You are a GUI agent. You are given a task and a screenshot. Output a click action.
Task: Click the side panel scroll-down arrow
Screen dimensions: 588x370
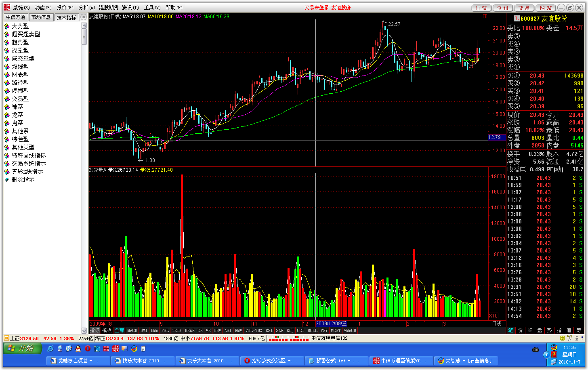pos(84,331)
